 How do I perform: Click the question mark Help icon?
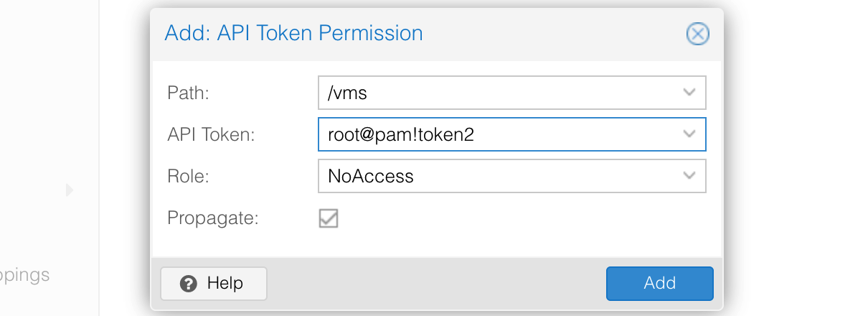click(189, 283)
